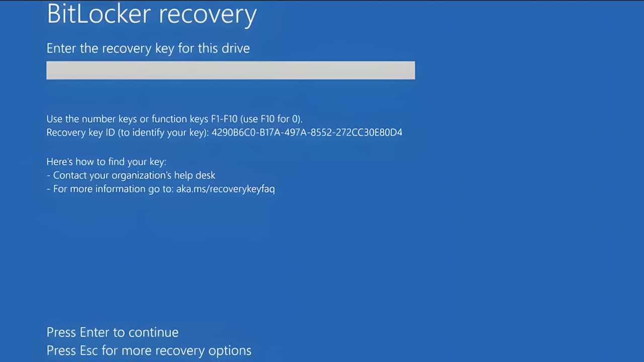This screenshot has width=644, height=362.
Task: Select the "For more information go to" text
Action: tap(113, 189)
